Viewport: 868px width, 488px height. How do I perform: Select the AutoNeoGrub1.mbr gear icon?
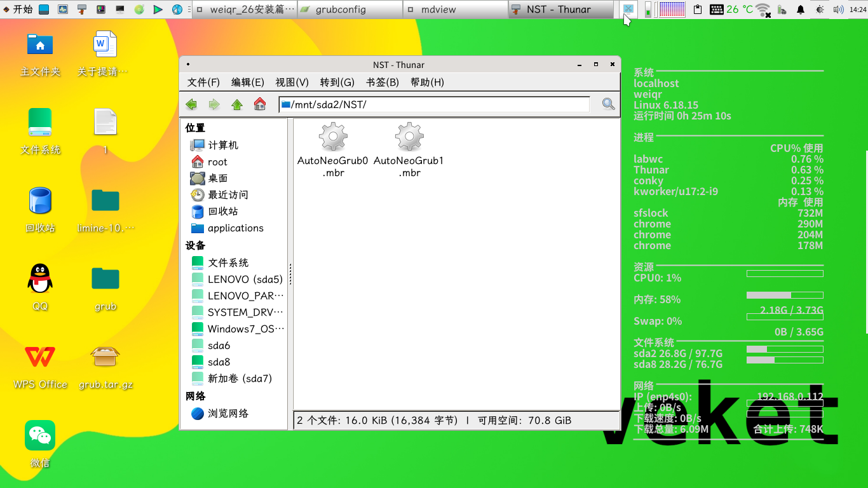pos(409,135)
